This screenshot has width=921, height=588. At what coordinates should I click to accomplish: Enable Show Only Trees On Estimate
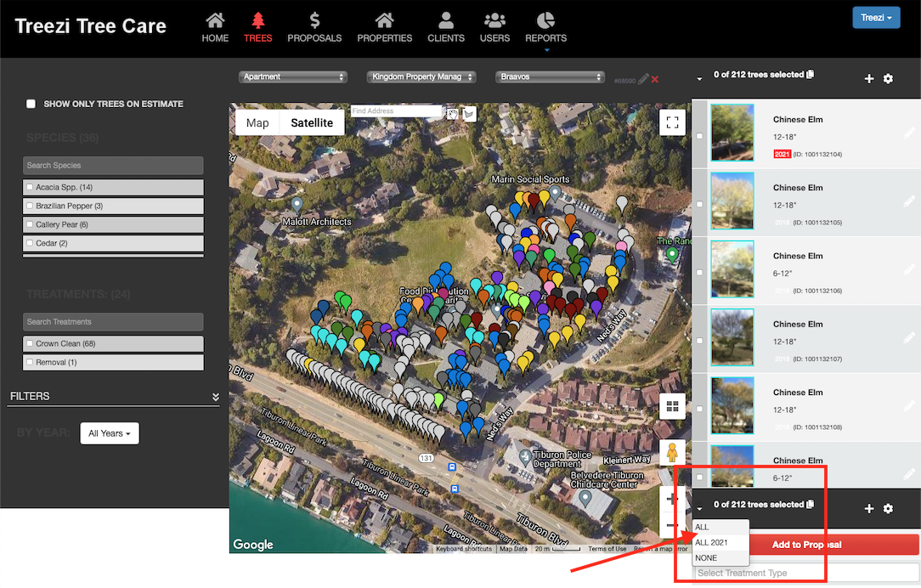[31, 104]
